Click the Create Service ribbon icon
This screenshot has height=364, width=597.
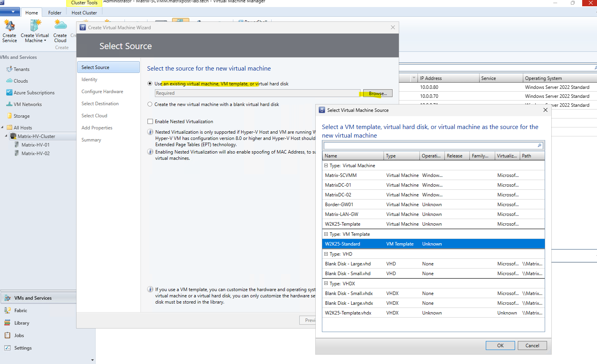click(x=9, y=26)
